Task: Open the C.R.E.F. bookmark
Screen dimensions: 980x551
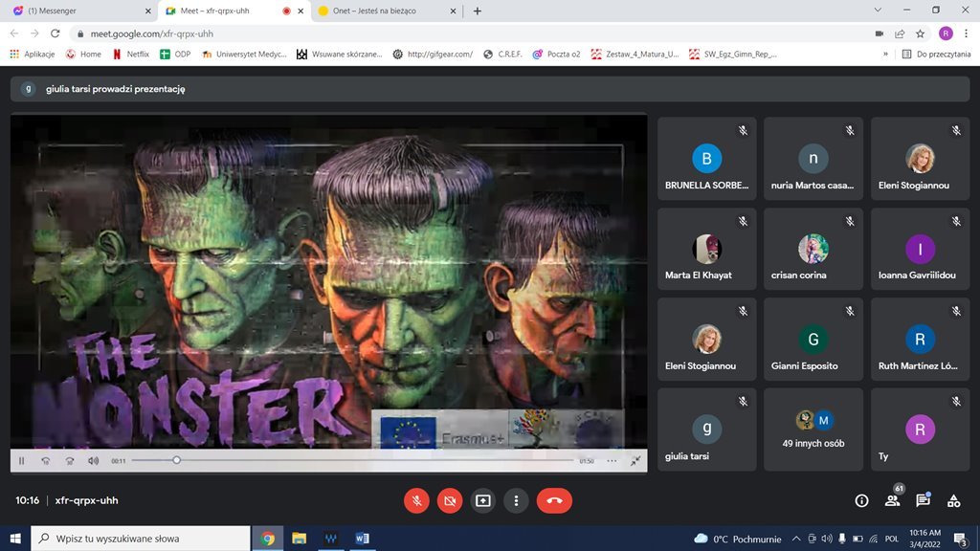Action: (502, 55)
